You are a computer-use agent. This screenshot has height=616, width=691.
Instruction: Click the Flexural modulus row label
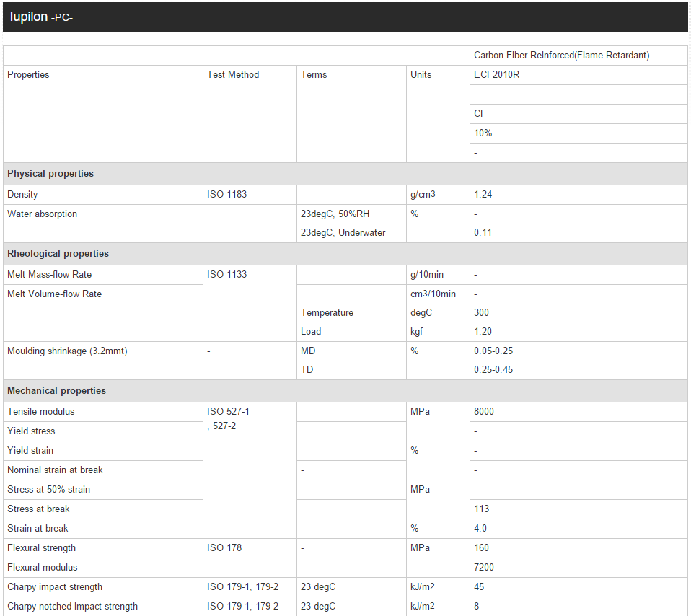43,567
